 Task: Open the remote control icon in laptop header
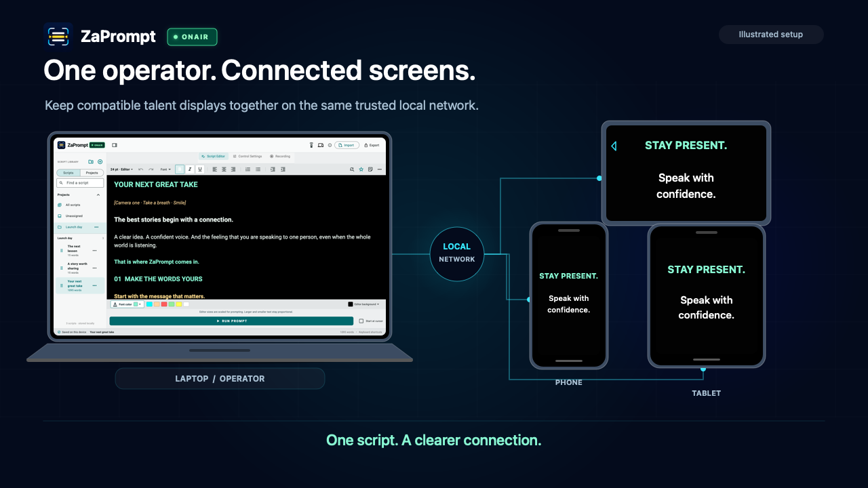311,145
